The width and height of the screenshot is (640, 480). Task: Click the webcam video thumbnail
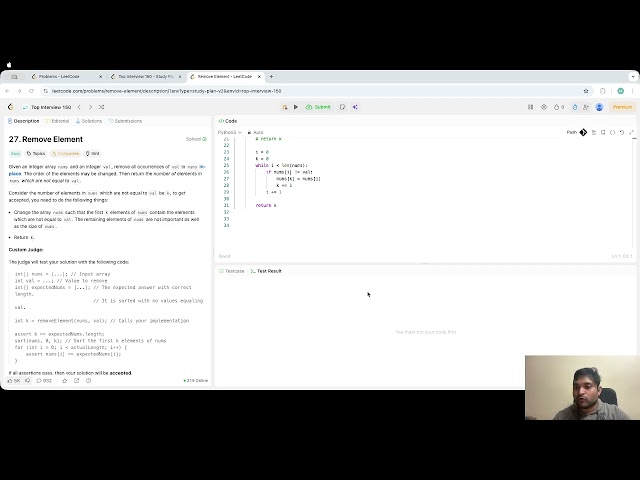582,387
